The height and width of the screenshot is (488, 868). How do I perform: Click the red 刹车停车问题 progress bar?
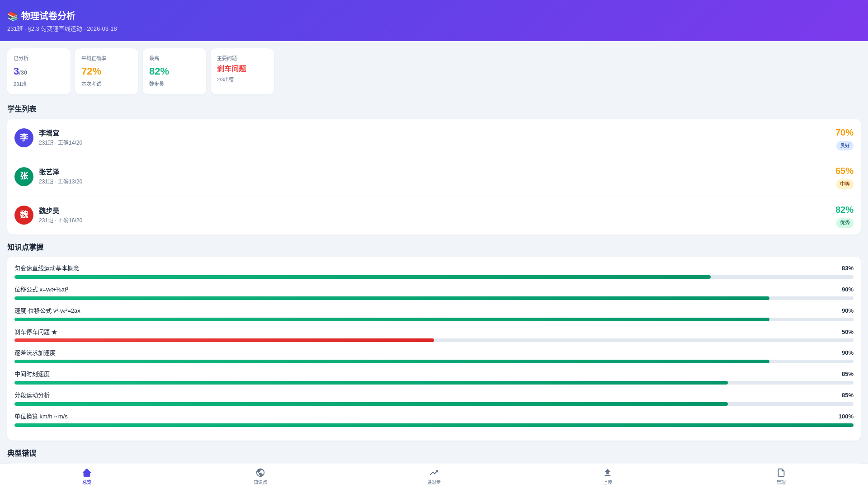coord(434,340)
